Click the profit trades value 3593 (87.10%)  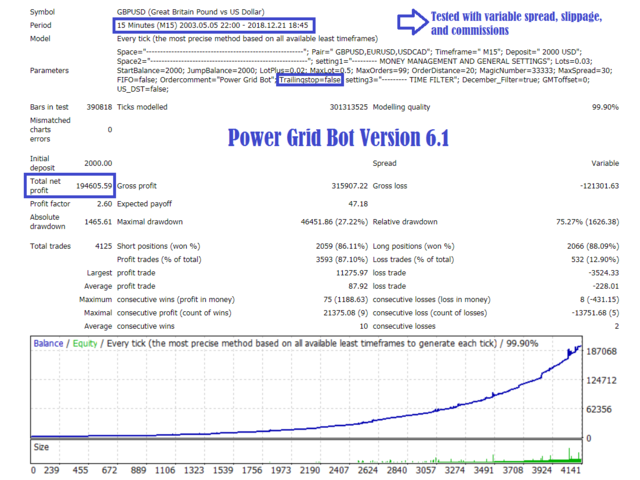point(342,259)
